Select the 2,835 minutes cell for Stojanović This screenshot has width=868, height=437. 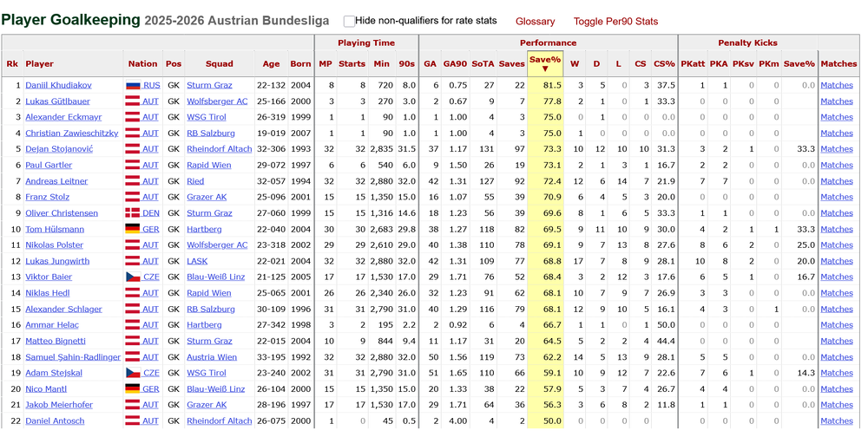click(x=381, y=149)
